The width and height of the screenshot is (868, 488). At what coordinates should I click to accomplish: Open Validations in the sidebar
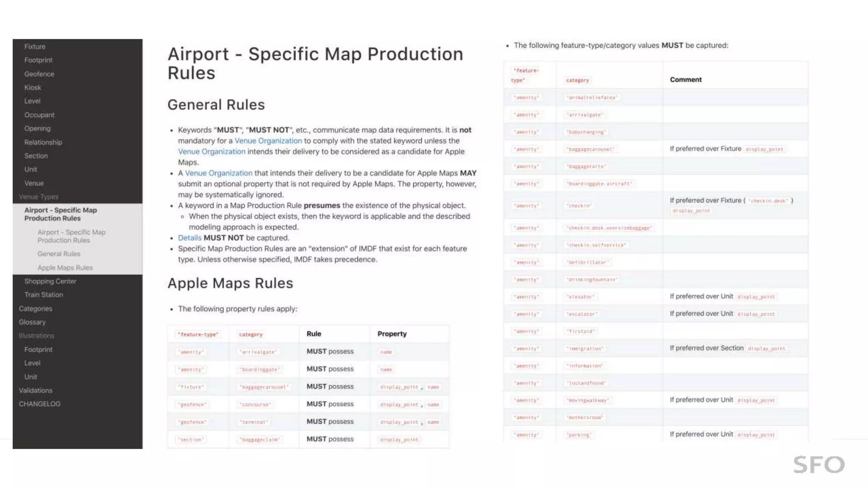click(36, 391)
